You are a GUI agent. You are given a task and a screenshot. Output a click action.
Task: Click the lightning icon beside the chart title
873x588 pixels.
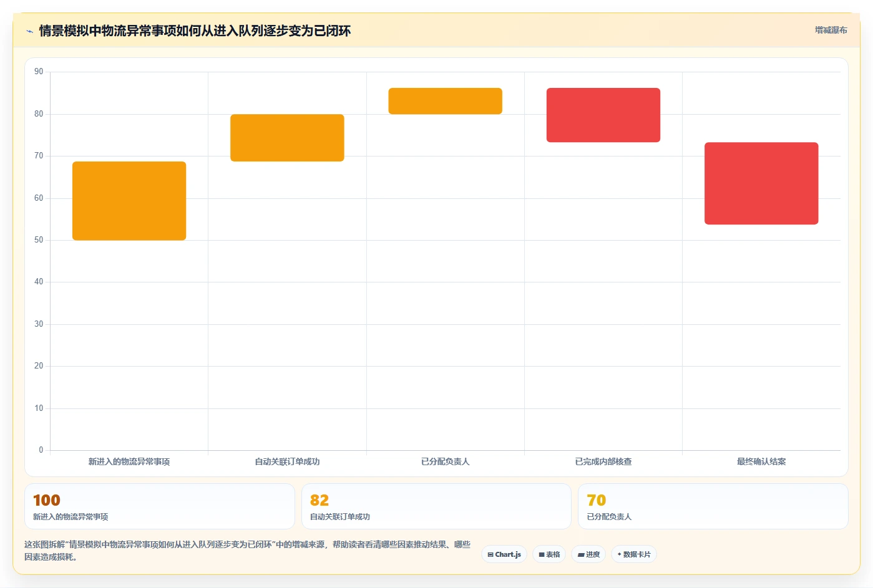(29, 31)
